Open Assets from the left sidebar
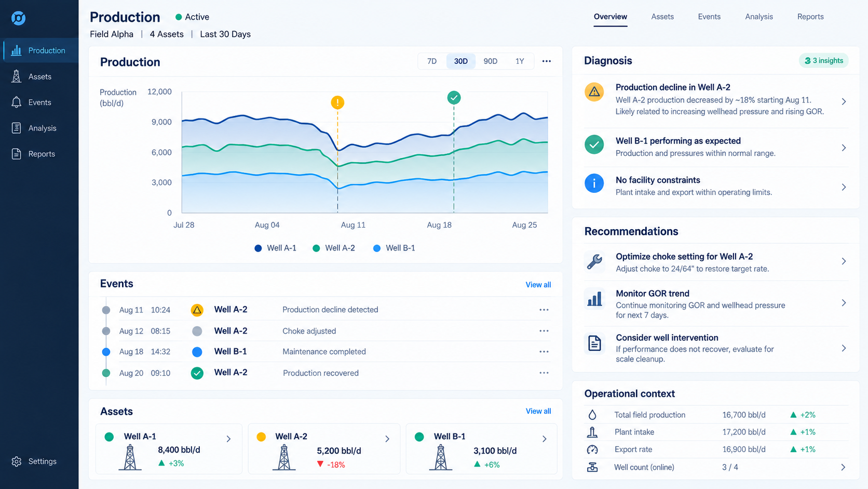 (39, 76)
